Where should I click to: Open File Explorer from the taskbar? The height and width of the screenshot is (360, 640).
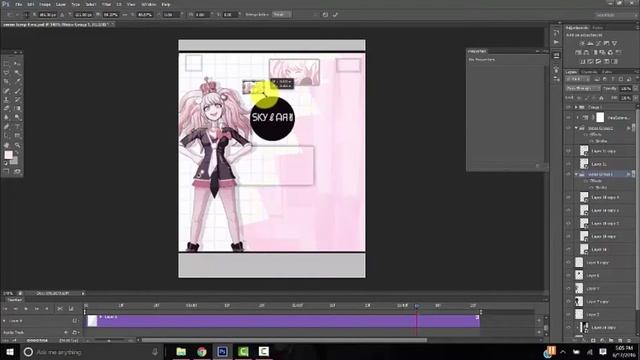click(181, 351)
